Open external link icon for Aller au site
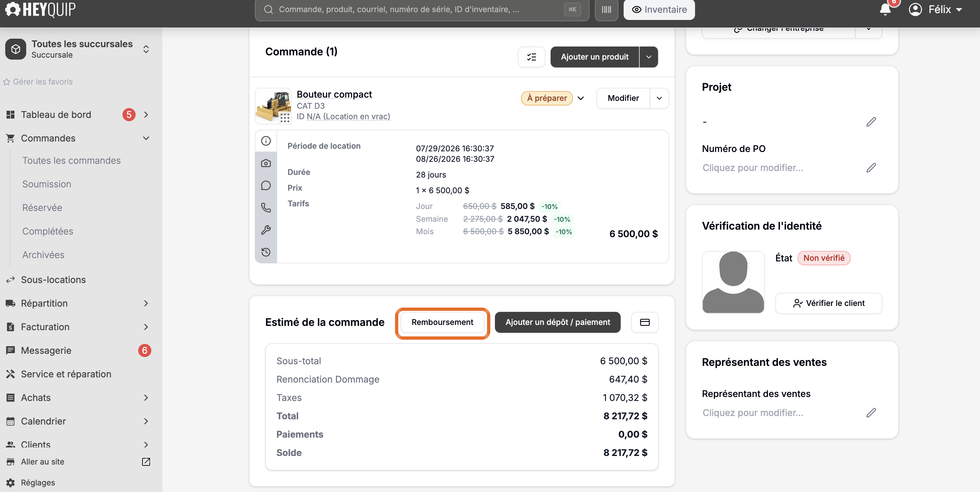Image resolution: width=980 pixels, height=492 pixels. pos(146,462)
